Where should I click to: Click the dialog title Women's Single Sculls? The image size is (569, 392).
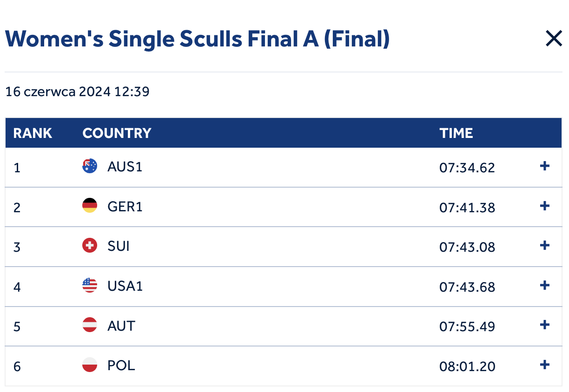tap(197, 39)
